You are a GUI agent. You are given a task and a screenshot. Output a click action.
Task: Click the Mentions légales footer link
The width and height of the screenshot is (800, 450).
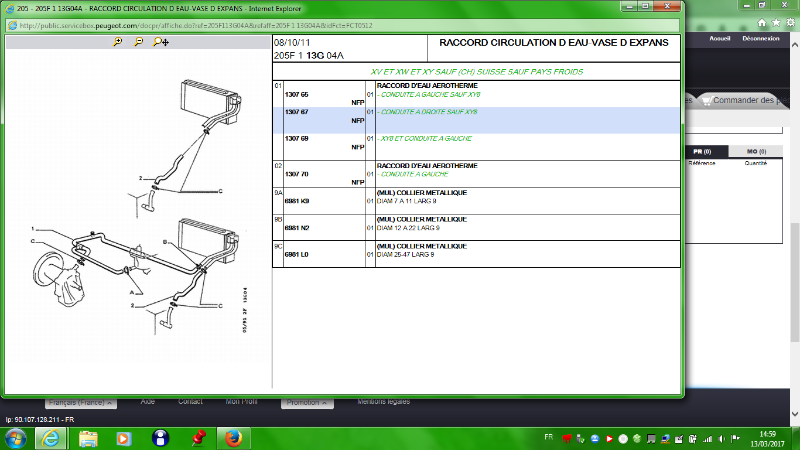click(x=384, y=402)
